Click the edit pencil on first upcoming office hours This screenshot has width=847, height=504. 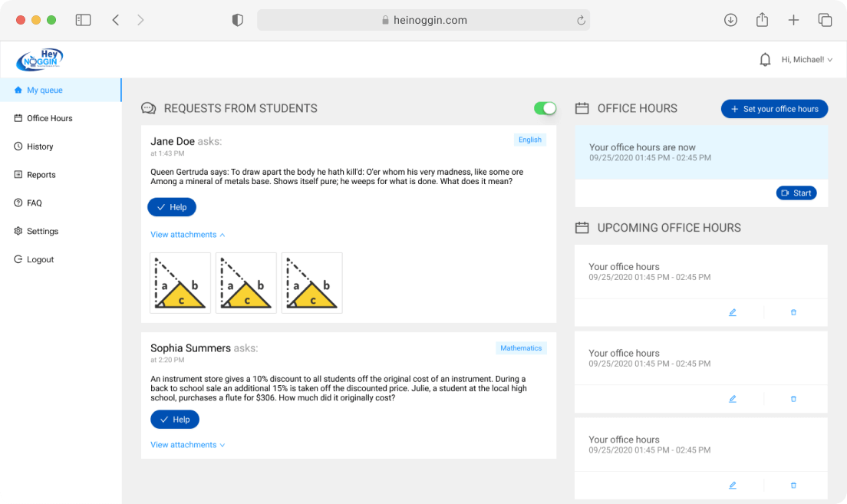tap(733, 312)
